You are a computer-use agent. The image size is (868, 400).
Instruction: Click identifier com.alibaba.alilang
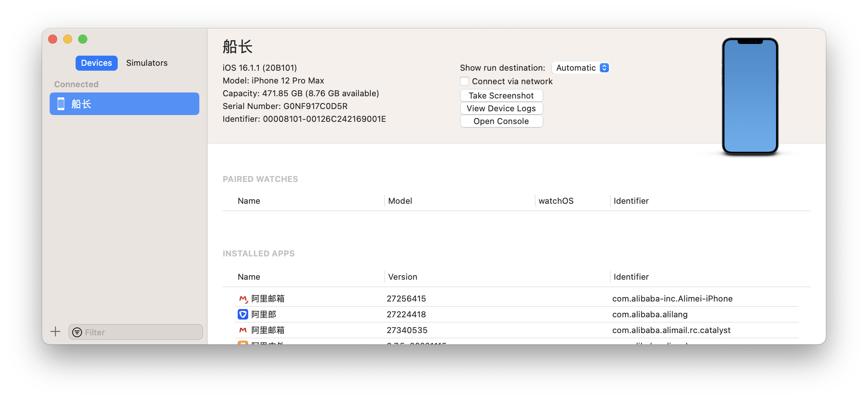click(x=650, y=314)
